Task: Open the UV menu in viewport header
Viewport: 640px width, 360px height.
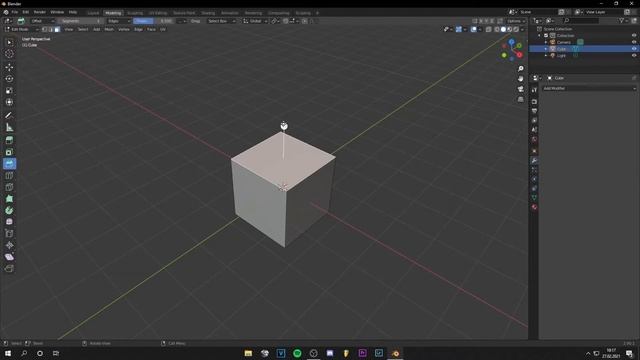Action: click(x=163, y=29)
